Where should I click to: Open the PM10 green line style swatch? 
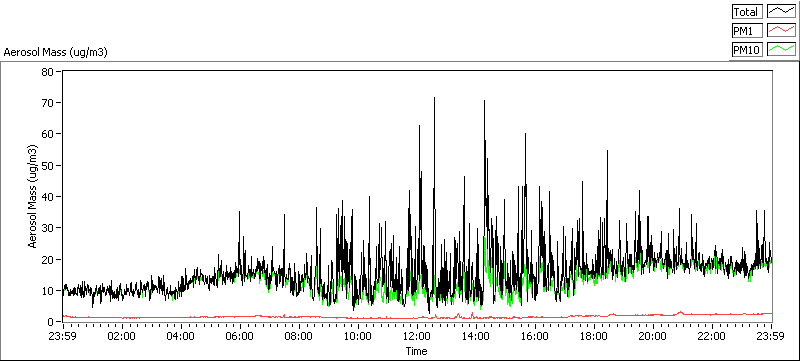pos(782,49)
